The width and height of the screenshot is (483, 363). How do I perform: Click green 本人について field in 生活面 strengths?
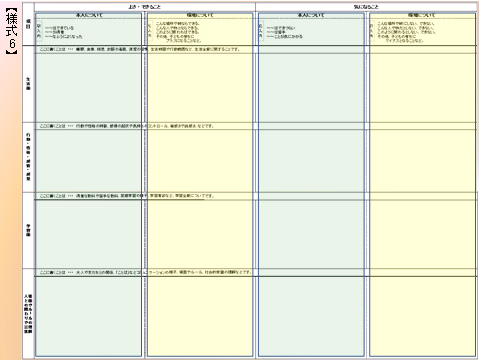coord(88,88)
